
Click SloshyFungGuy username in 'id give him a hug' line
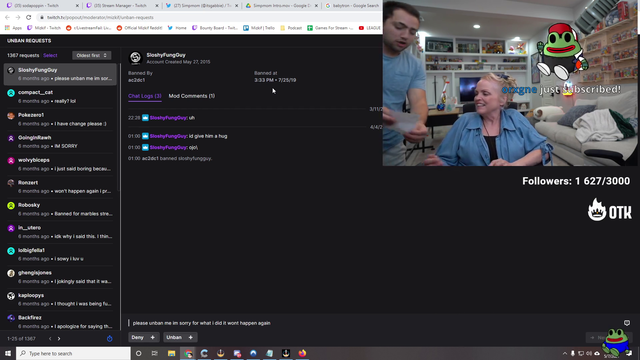(x=168, y=136)
